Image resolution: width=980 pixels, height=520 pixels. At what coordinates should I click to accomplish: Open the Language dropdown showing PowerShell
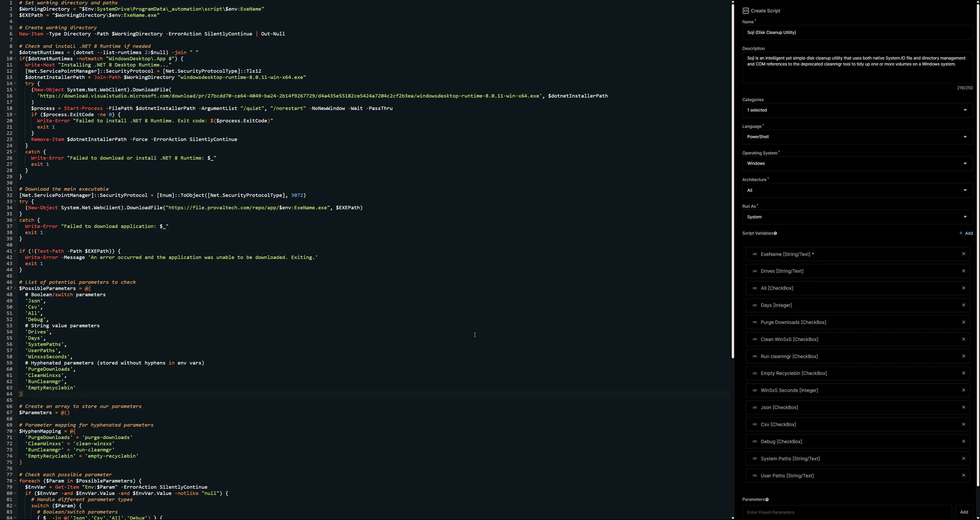click(x=857, y=137)
